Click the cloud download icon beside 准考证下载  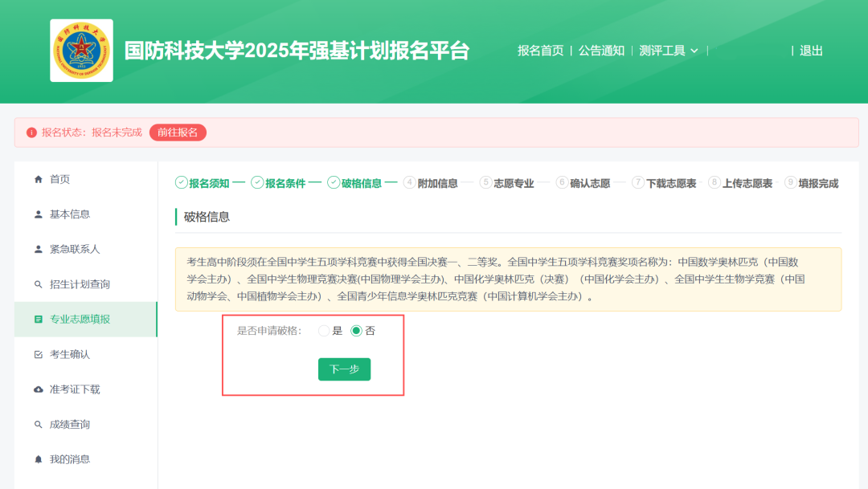39,389
